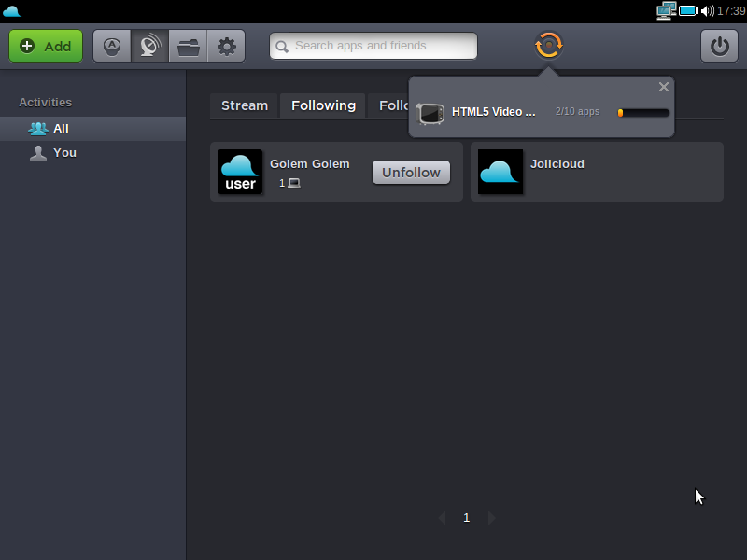Click the HTML5 Video app icon

click(430, 113)
